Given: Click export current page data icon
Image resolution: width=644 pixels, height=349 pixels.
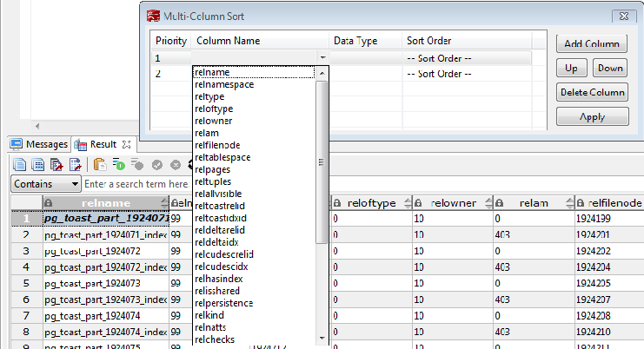Looking at the screenshot, I should (76, 164).
